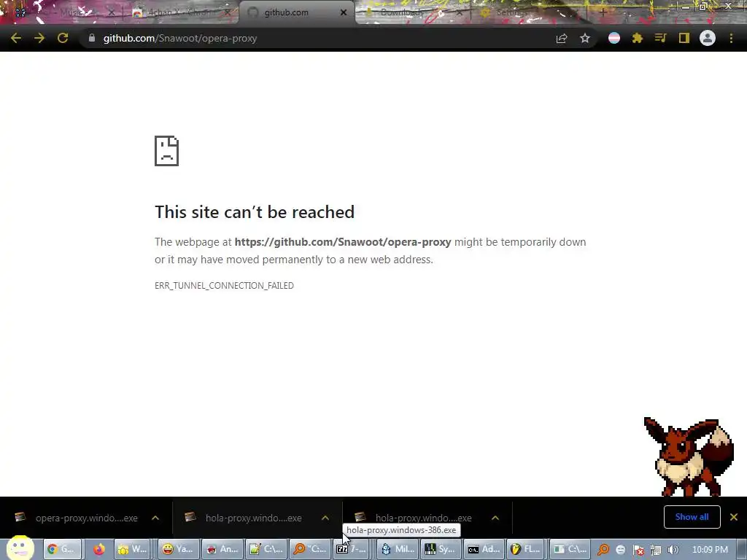
Task: Open the striped round extension icon
Action: (614, 38)
